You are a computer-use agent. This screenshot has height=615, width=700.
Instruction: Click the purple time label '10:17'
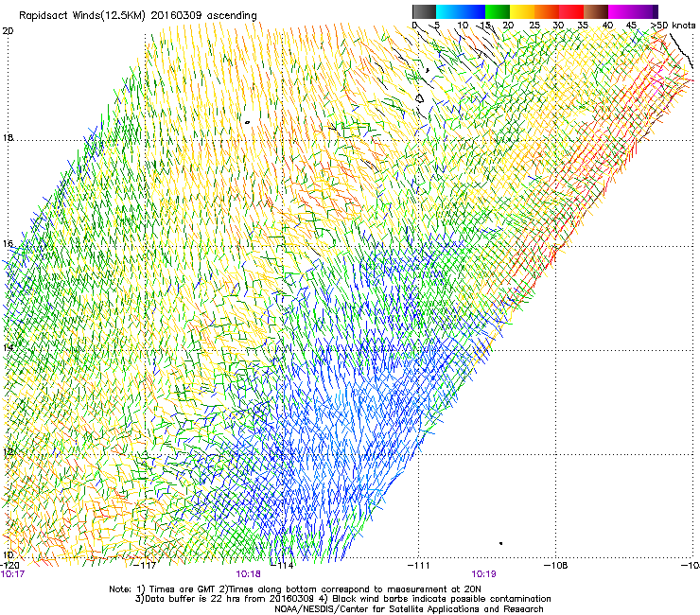(x=12, y=574)
